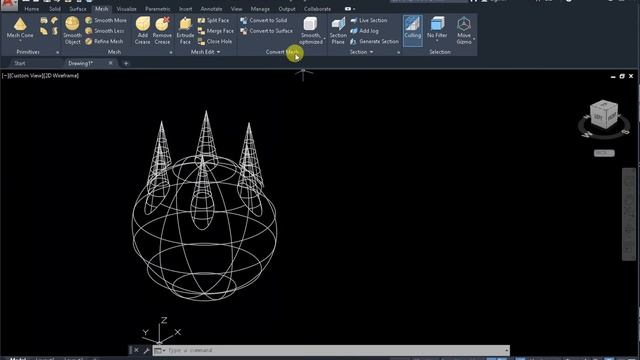Open the No Filter selection dropdown
Screen dimensions: 640x360
437,41
